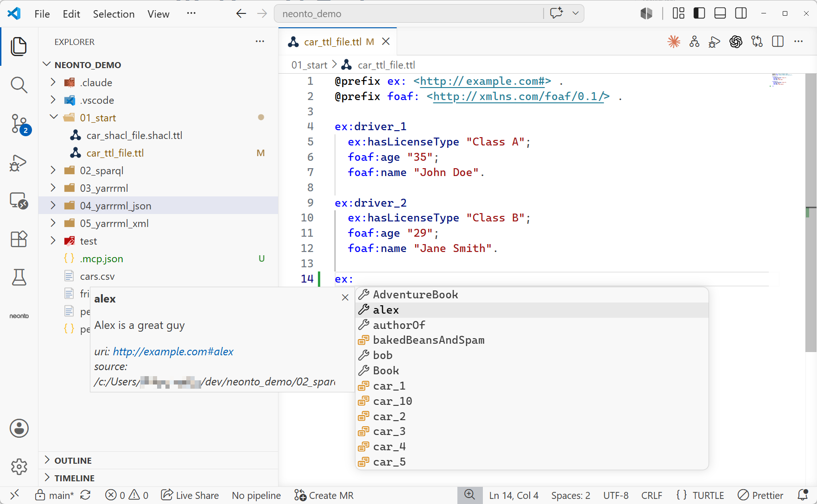Click the Copilot-style icon beside layout controls
Screen dimensions: 817x504
pos(646,13)
